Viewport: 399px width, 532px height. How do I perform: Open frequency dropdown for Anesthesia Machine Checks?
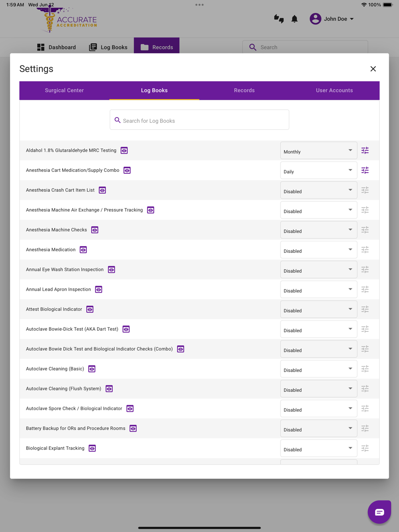319,230
